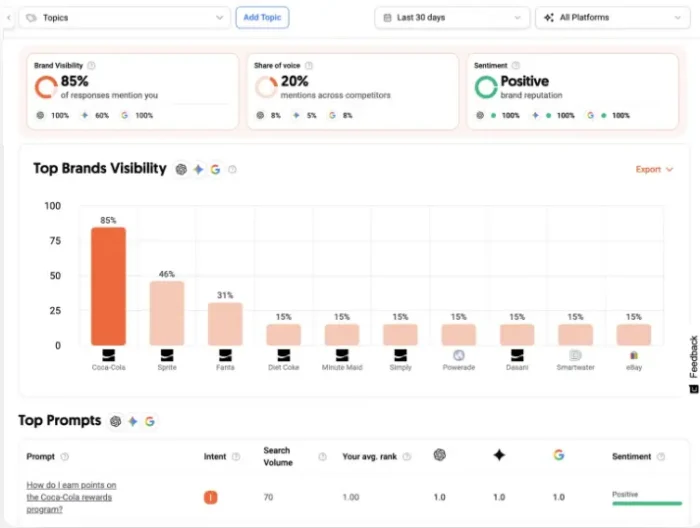This screenshot has height=528, width=700.
Task: Click the ChatGPT icon in Brand Visibility card
Action: pos(41,115)
